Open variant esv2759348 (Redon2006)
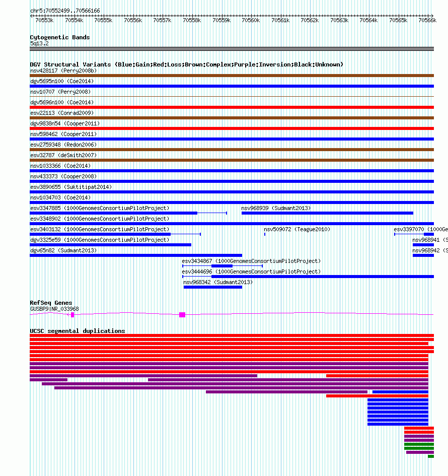 tap(63, 145)
